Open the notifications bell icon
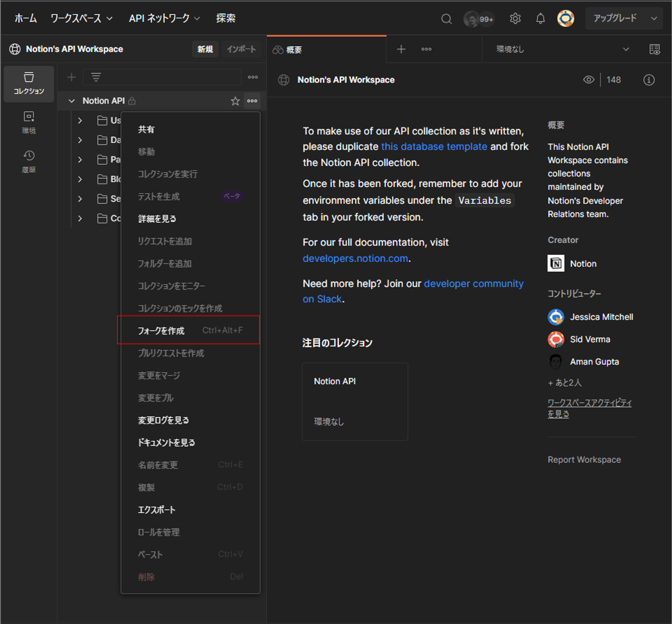672x624 pixels. (540, 19)
